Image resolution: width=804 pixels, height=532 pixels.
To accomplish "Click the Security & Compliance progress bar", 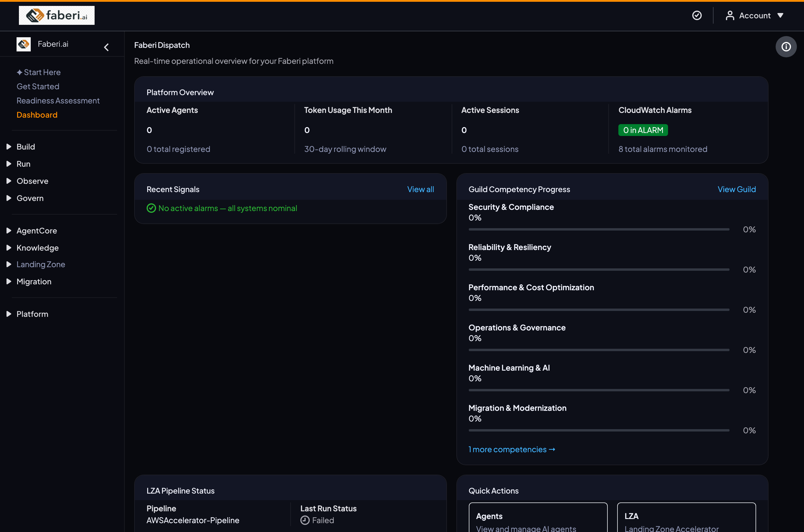I will pos(599,229).
